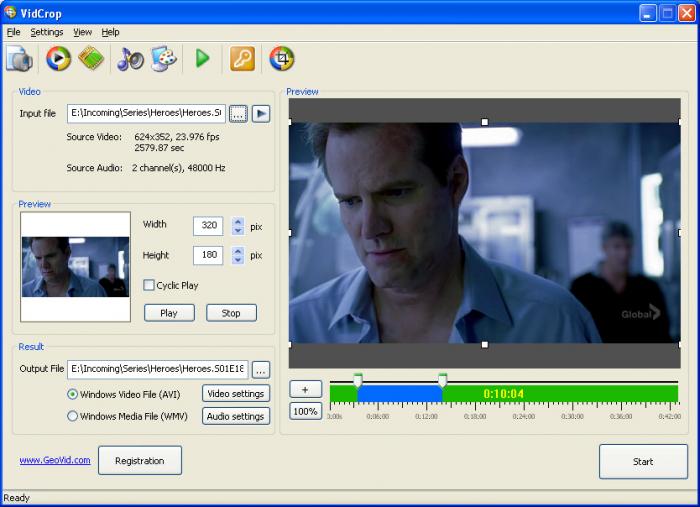The image size is (700, 507).
Task: Enable the Cyclic Play checkbox
Action: pos(149,285)
